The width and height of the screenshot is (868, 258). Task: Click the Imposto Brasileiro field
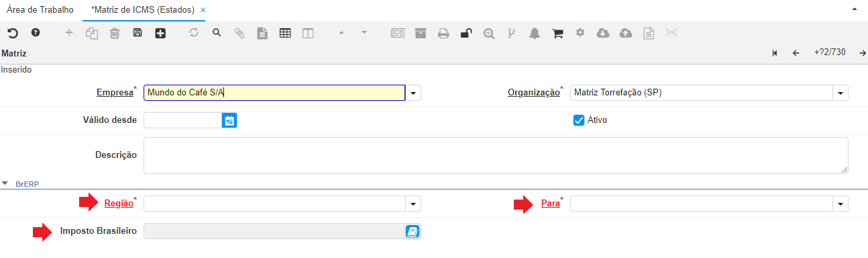point(274,231)
